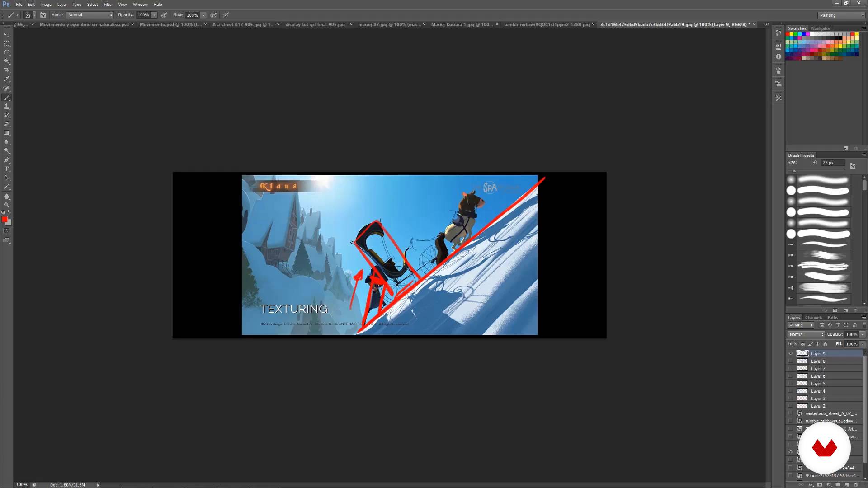Toggle lock all padlock
This screenshot has height=488, width=868.
(825, 344)
